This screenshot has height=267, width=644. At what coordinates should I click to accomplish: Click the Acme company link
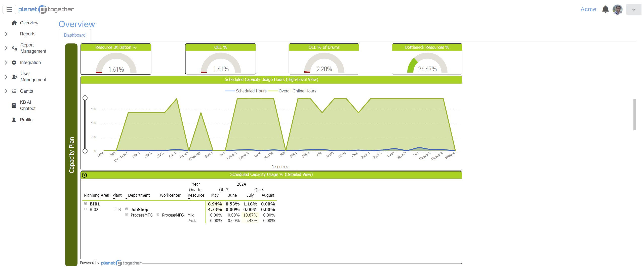click(588, 9)
